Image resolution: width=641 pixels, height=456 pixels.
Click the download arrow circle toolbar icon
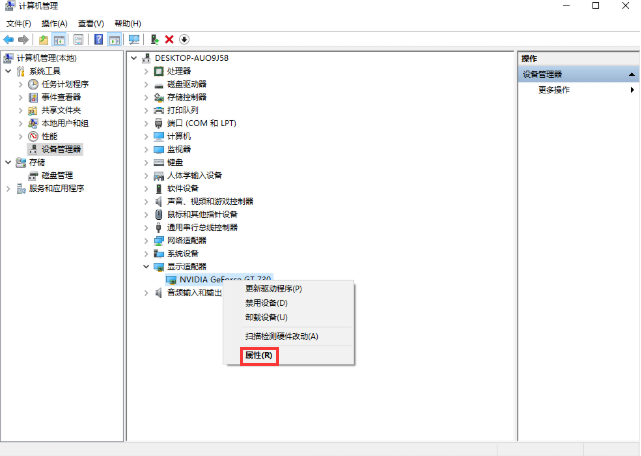184,39
